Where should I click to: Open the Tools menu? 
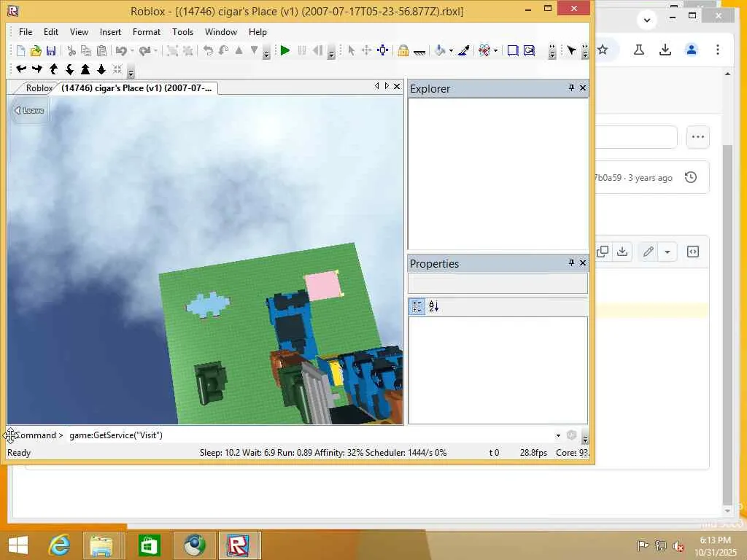point(182,32)
